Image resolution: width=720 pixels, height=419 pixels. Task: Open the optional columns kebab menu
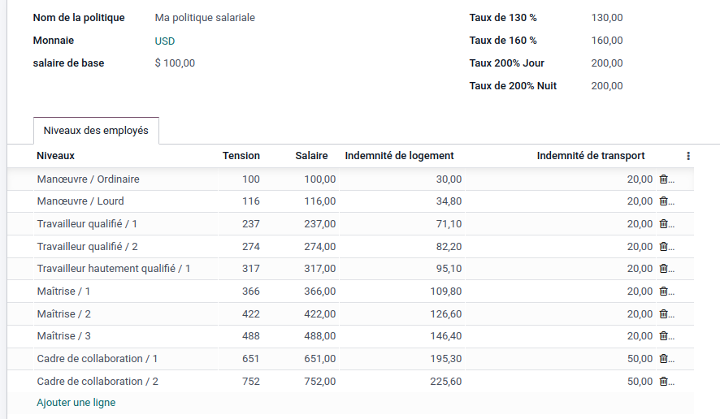[x=688, y=156]
